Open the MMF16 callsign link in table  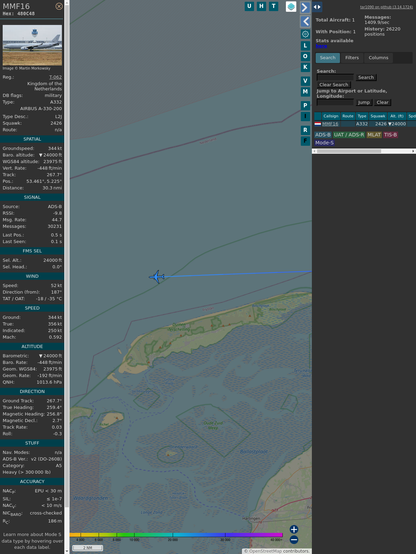tap(330, 124)
